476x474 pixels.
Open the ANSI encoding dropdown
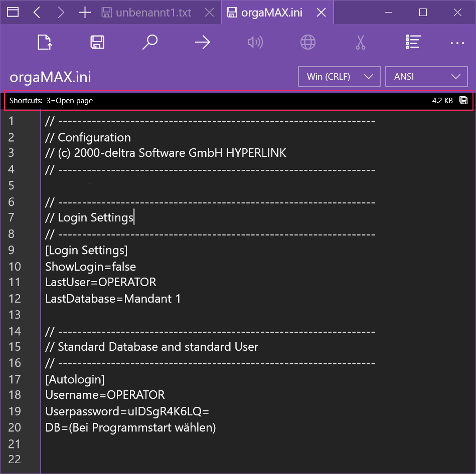[426, 77]
